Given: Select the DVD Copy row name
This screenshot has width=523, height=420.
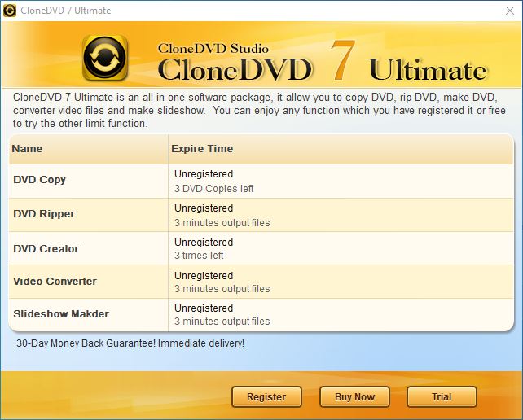Looking at the screenshot, I should pyautogui.click(x=39, y=180).
